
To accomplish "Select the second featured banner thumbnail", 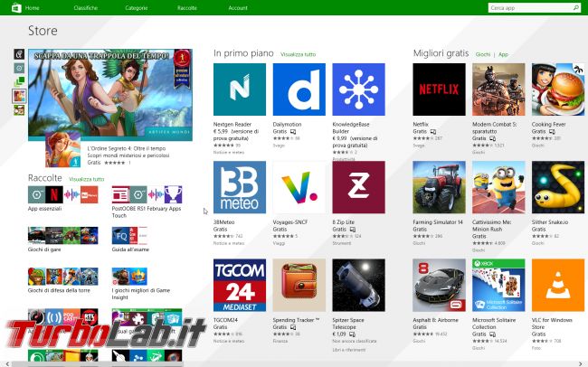I will [x=19, y=68].
